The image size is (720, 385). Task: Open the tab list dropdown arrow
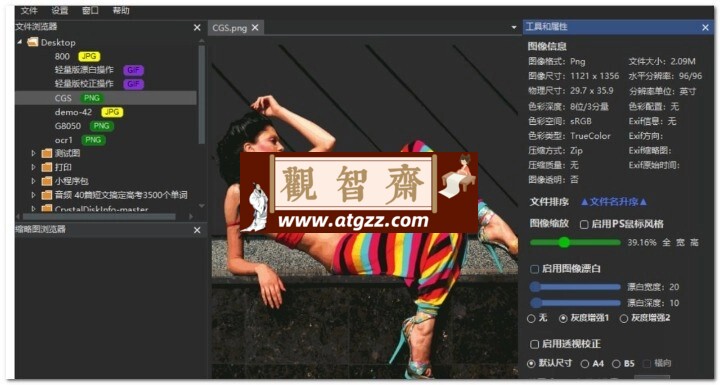(x=514, y=28)
